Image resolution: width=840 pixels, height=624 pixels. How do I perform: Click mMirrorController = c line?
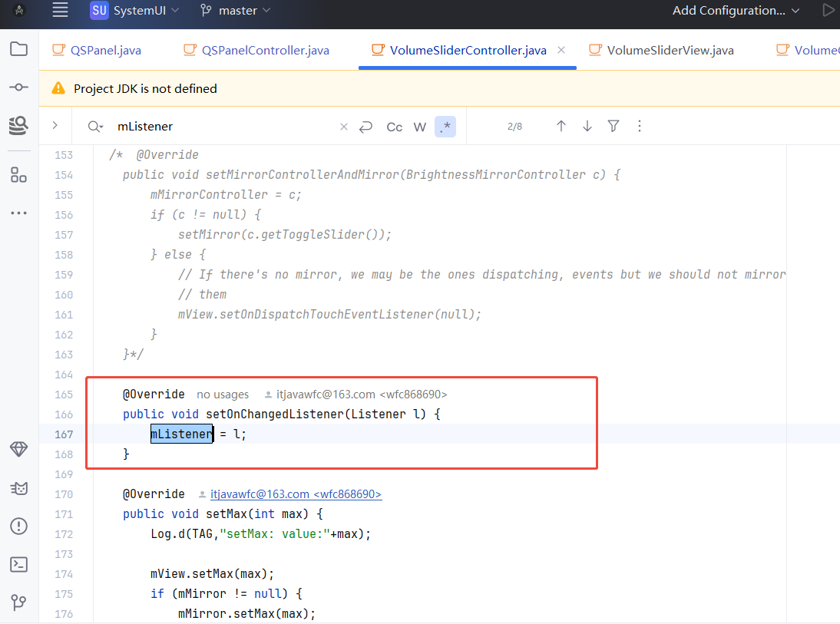coord(226,194)
